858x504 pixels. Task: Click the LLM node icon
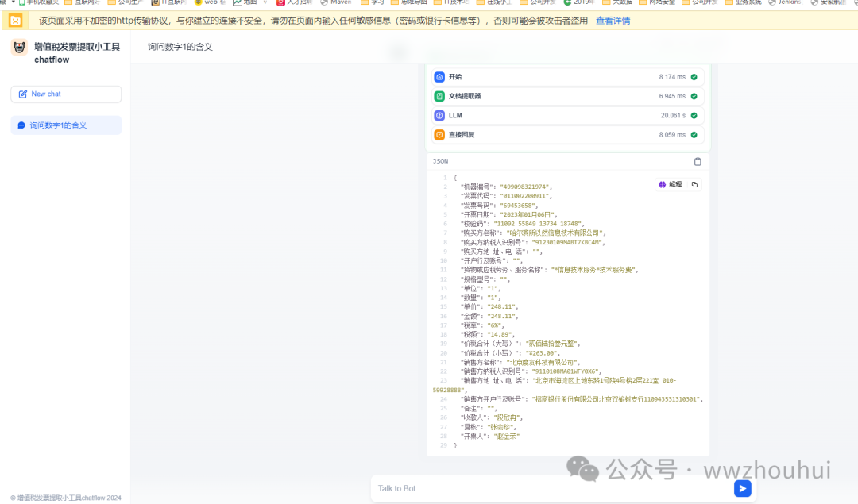[439, 115]
